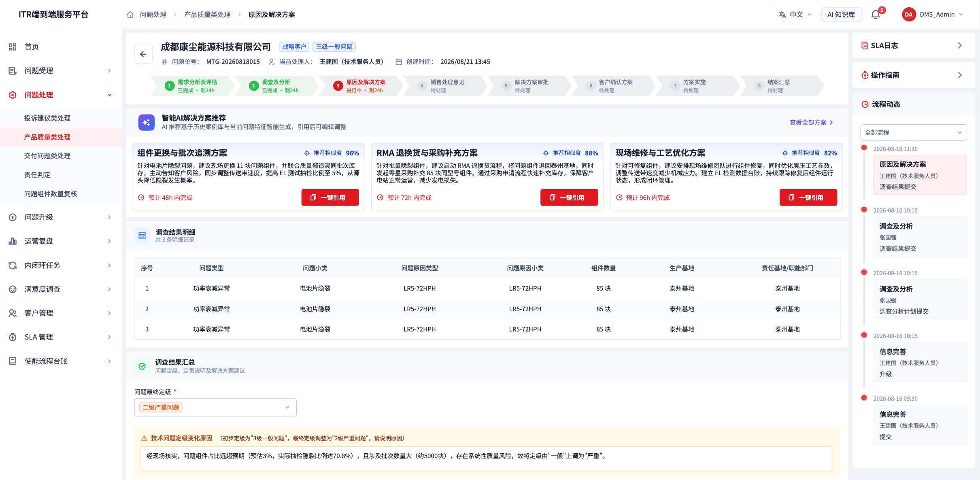Click the 原因及解决方案 timeline card
This screenshot has width=980, height=480.
[920, 175]
